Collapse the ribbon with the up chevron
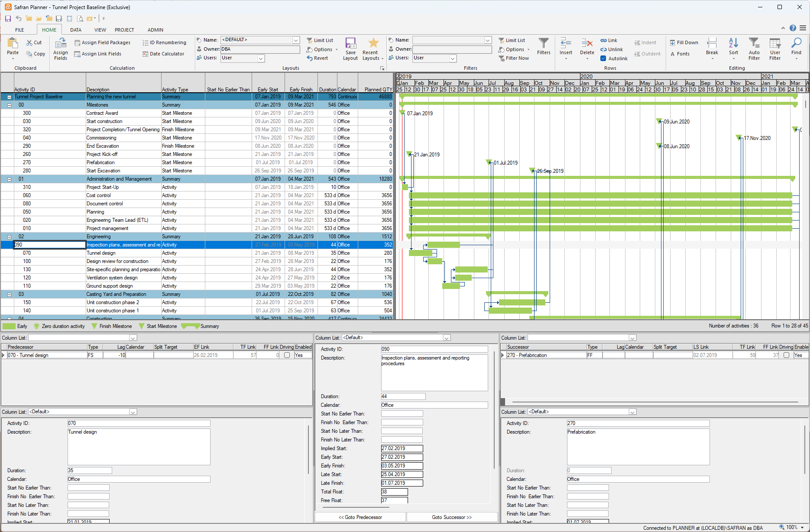 point(783,28)
